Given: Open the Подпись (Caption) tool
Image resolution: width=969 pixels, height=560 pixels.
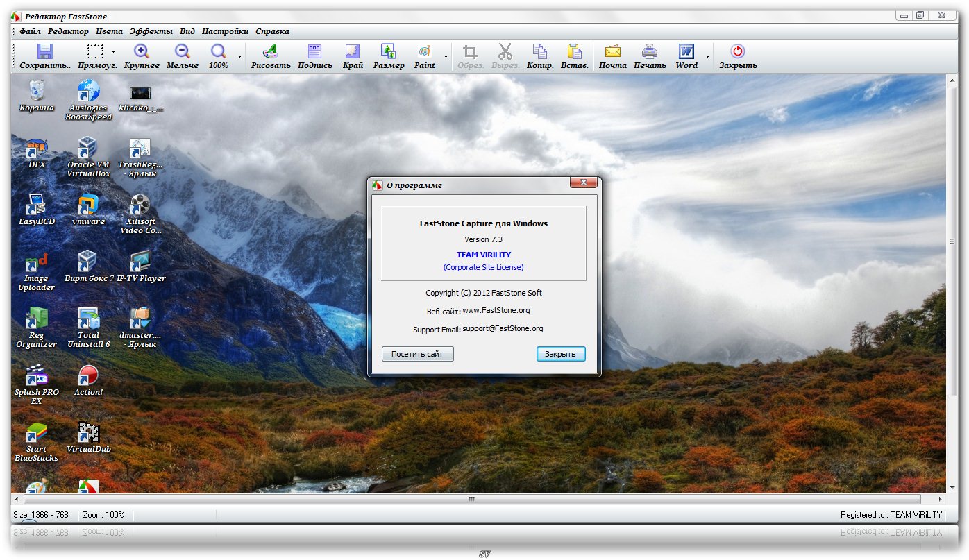Looking at the screenshot, I should click(314, 52).
